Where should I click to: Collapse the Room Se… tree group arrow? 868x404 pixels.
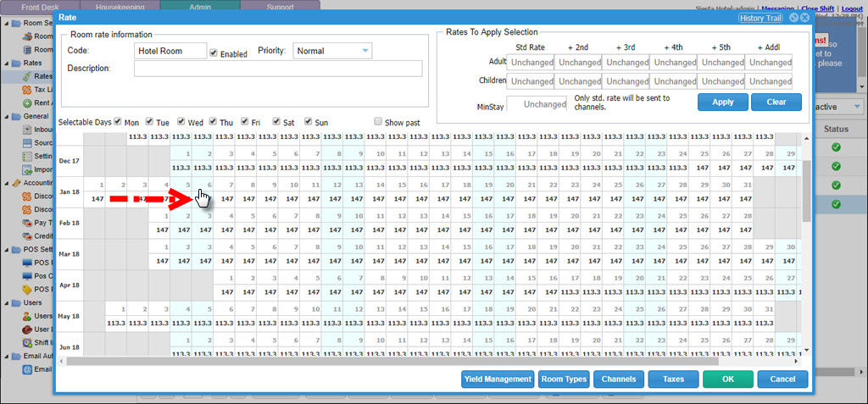point(6,23)
